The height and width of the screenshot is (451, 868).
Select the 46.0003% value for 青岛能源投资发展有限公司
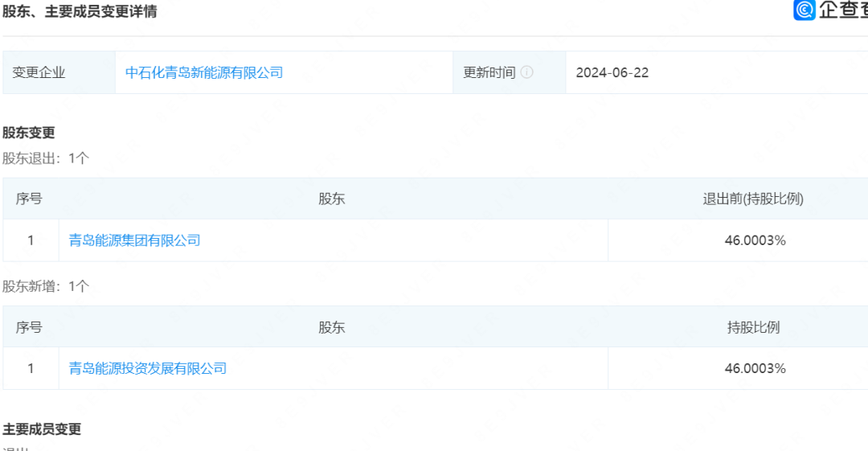pyautogui.click(x=755, y=368)
